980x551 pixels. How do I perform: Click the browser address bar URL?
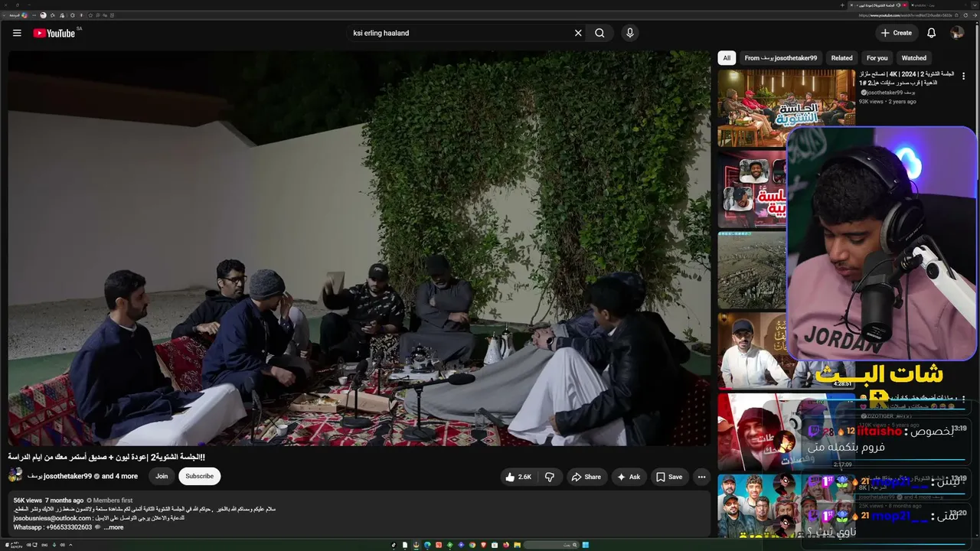(906, 15)
